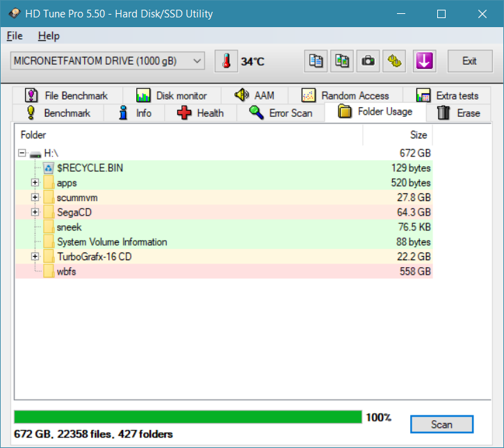This screenshot has width=504, height=448.
Task: Select the System Volume Information row label
Action: point(112,242)
